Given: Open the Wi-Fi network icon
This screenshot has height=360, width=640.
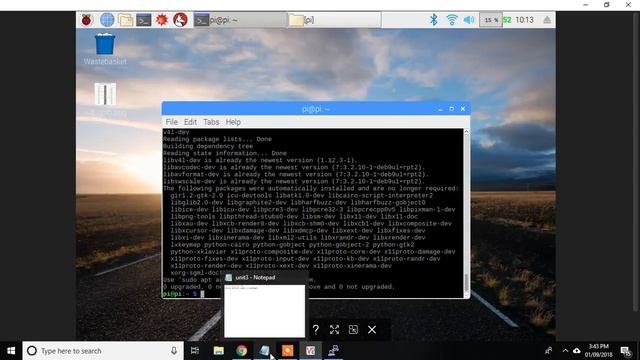Looking at the screenshot, I should 451,20.
